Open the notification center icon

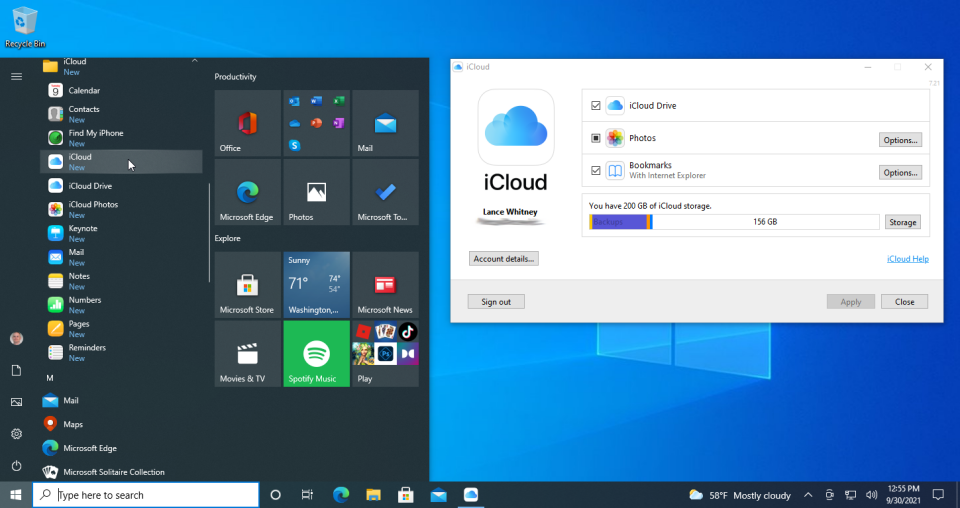(x=938, y=495)
